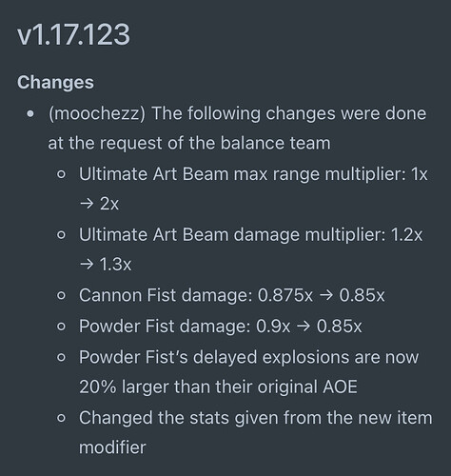Click the 0.875x value for Cannon Fist
The height and width of the screenshot is (476, 451).
pyautogui.click(x=285, y=295)
